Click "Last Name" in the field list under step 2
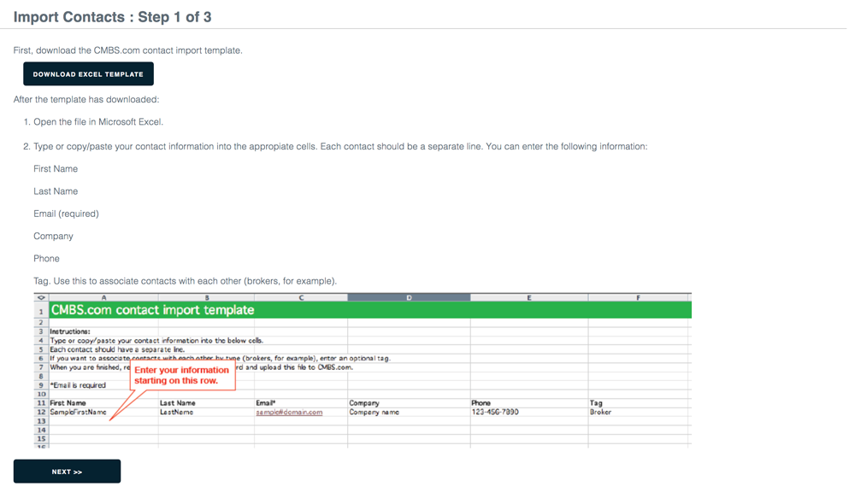Screen dimensions: 855x504 click(56, 190)
